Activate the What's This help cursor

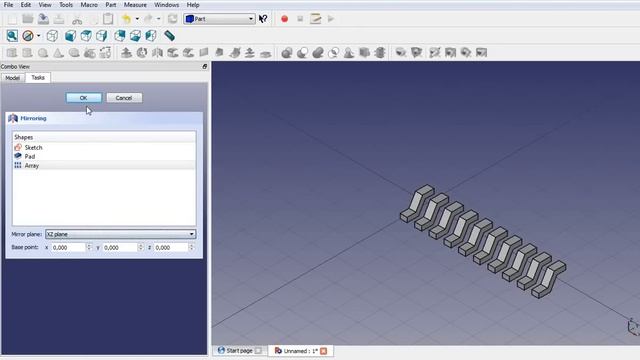click(263, 19)
